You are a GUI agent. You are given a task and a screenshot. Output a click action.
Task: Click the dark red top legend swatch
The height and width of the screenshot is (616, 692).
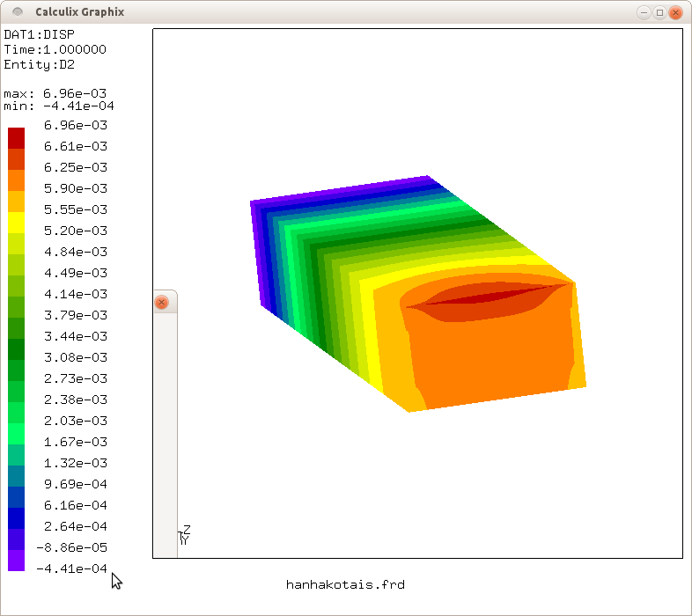coord(17,138)
